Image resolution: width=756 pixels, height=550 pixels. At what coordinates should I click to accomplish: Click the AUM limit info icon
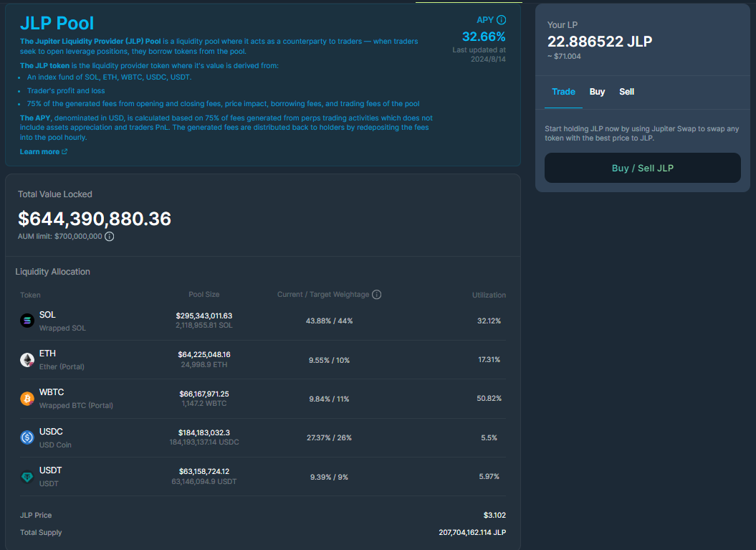[x=110, y=236]
